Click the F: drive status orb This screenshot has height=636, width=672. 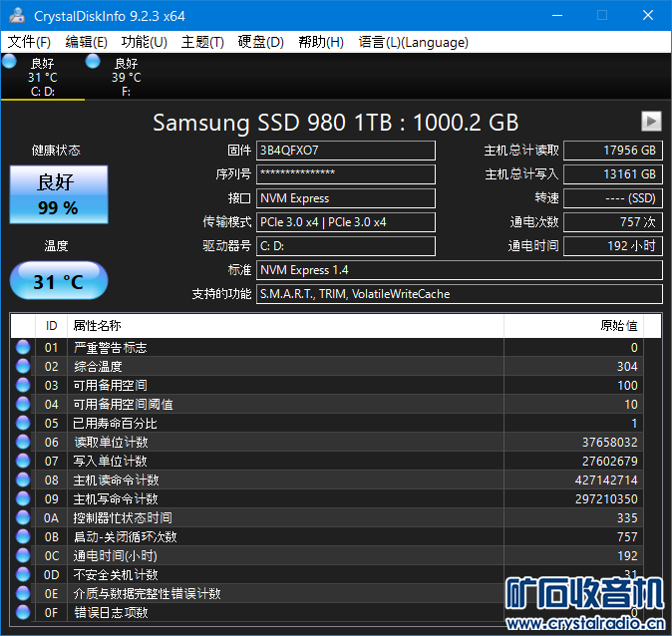tap(93, 61)
